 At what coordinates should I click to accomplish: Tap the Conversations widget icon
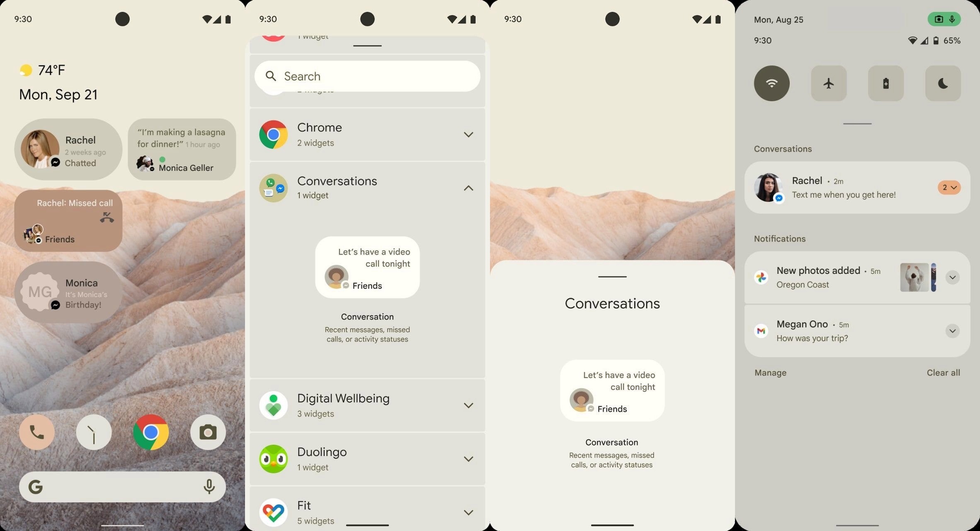(274, 188)
